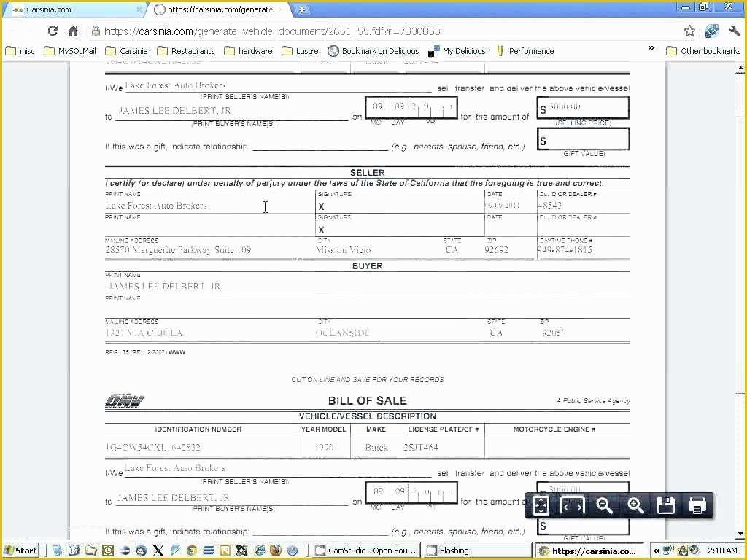Open the hardware bookmarks folder
Image resolution: width=747 pixels, height=560 pixels.
click(248, 51)
